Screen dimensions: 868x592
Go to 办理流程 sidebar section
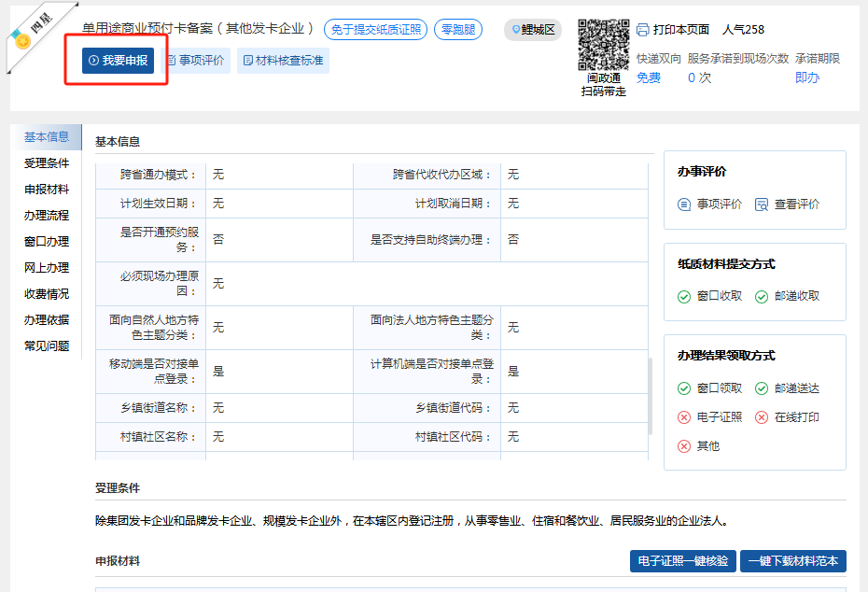pyautogui.click(x=47, y=216)
